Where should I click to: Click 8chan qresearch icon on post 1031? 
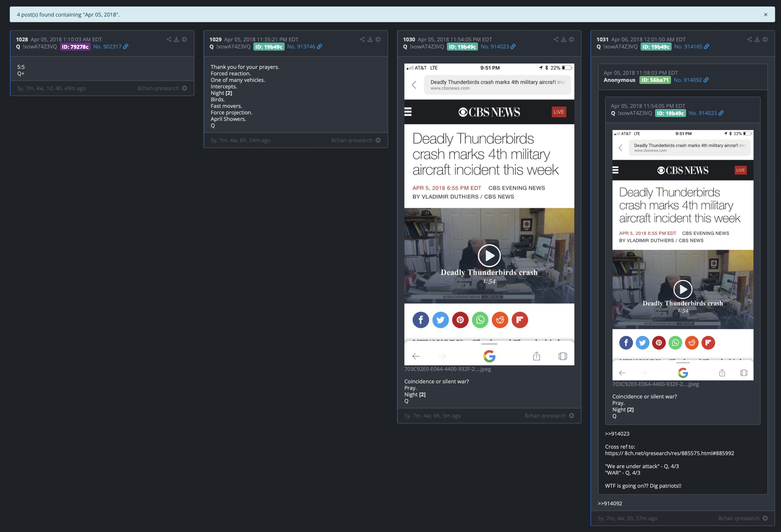pos(765,518)
